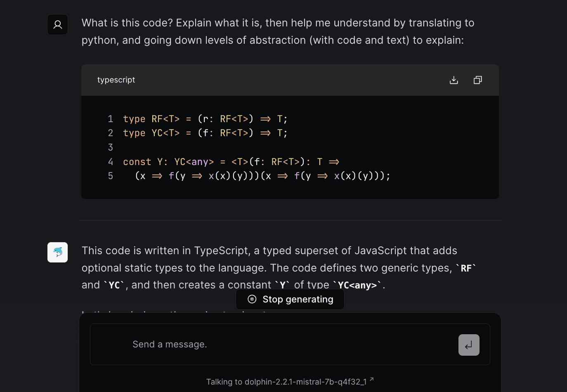
Task: Click line number 4 in the code block
Action: [111, 161]
